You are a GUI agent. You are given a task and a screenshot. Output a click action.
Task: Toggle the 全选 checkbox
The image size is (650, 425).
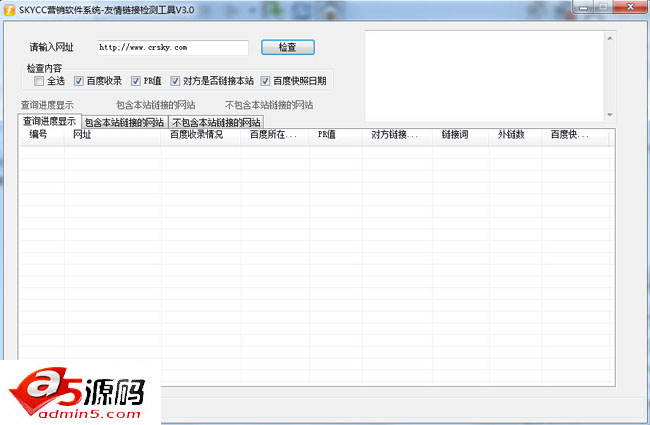click(x=39, y=81)
